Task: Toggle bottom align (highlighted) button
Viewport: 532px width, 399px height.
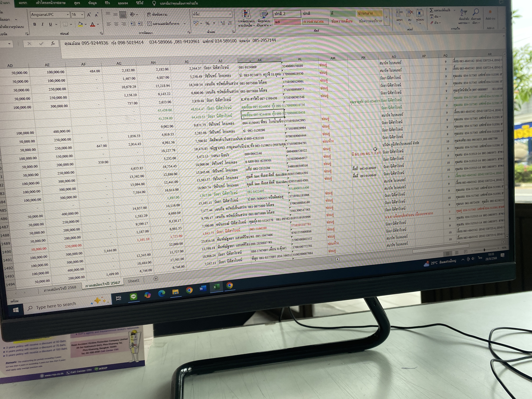Action: 123,15
